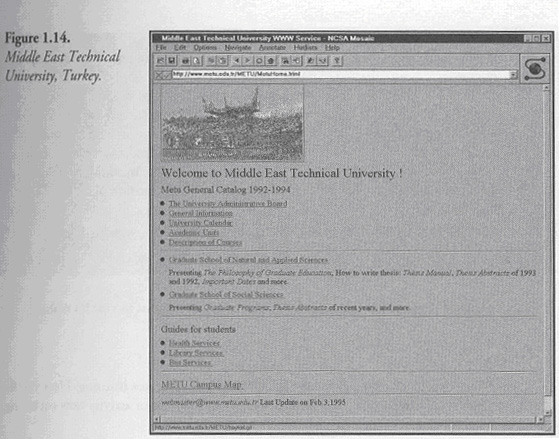559x439 pixels.
Task: Click the Print toolbar icon
Action: point(185,61)
